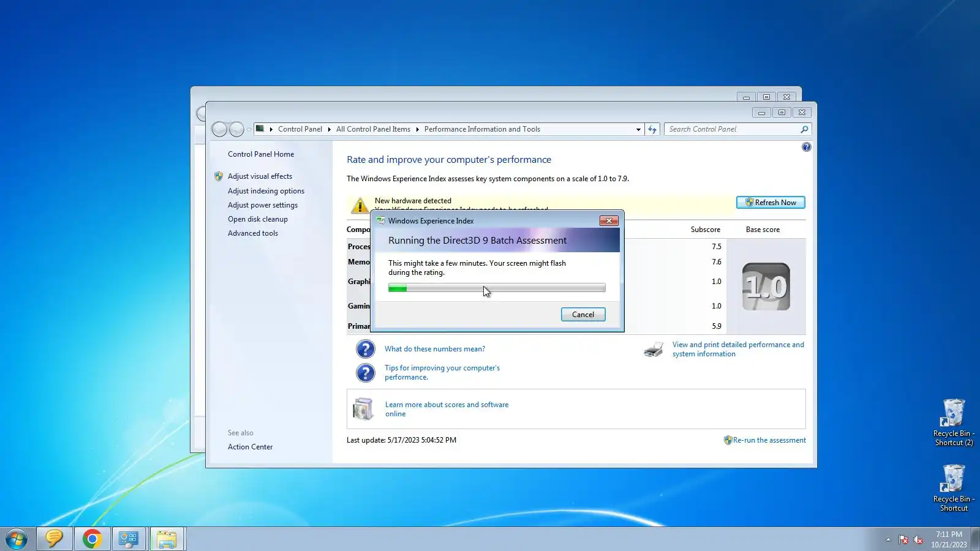Screen dimensions: 980x551
Task: Click the Back navigation arrow button
Action: (219, 129)
